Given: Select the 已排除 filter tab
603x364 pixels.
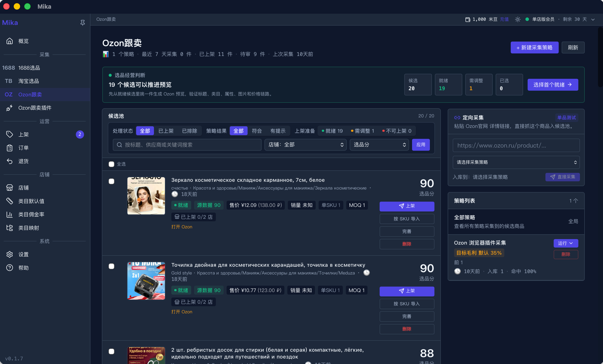Looking at the screenshot, I should (190, 131).
